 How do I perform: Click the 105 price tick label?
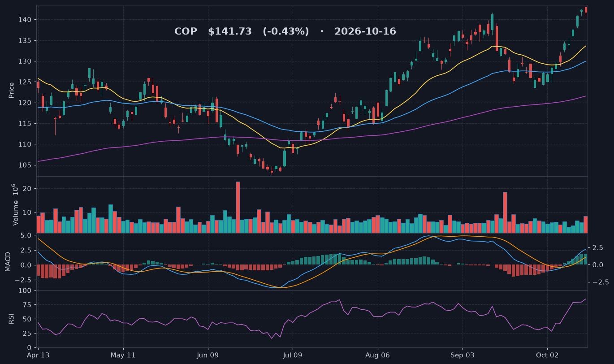(x=26, y=165)
